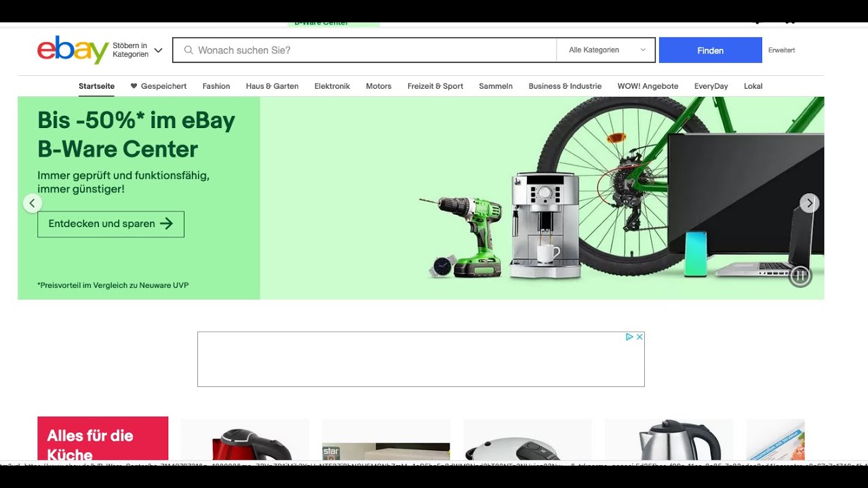The image size is (868, 488).
Task: Open the AdChoices triangle icon
Action: [x=629, y=337]
